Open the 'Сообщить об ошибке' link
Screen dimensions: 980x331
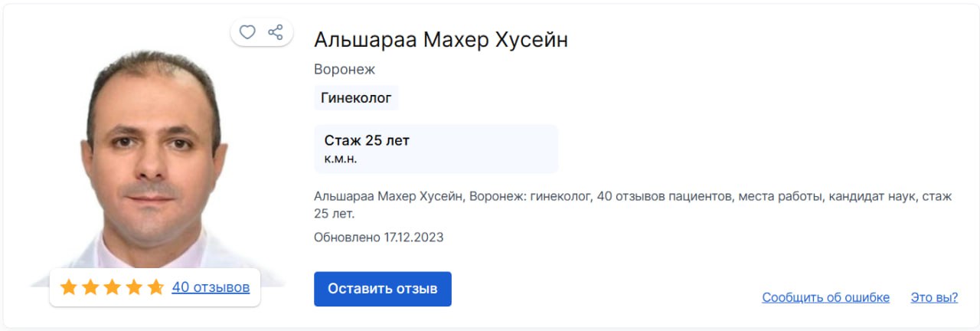click(825, 297)
